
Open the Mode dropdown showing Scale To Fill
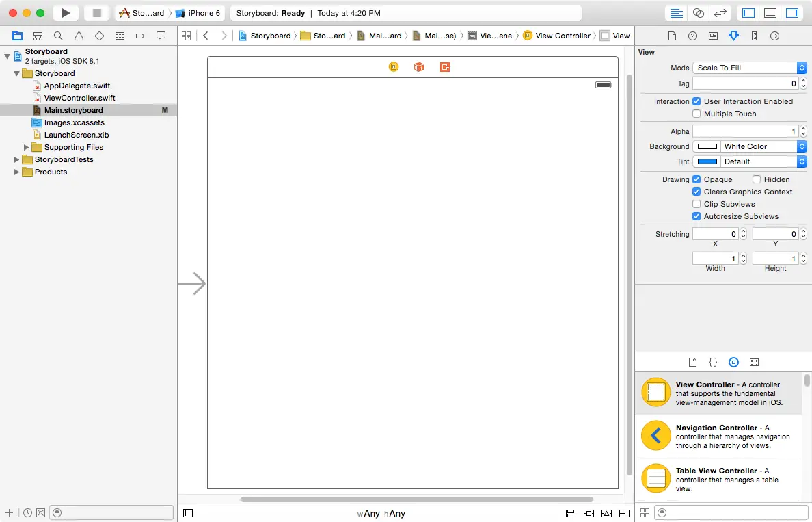[x=750, y=67]
